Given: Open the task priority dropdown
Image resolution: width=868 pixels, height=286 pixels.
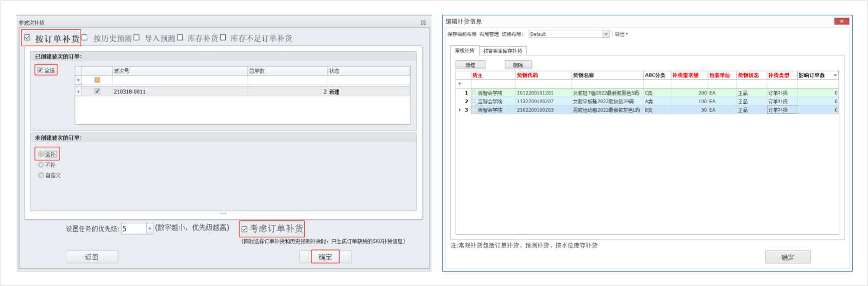Looking at the screenshot, I should pyautogui.click(x=150, y=228).
